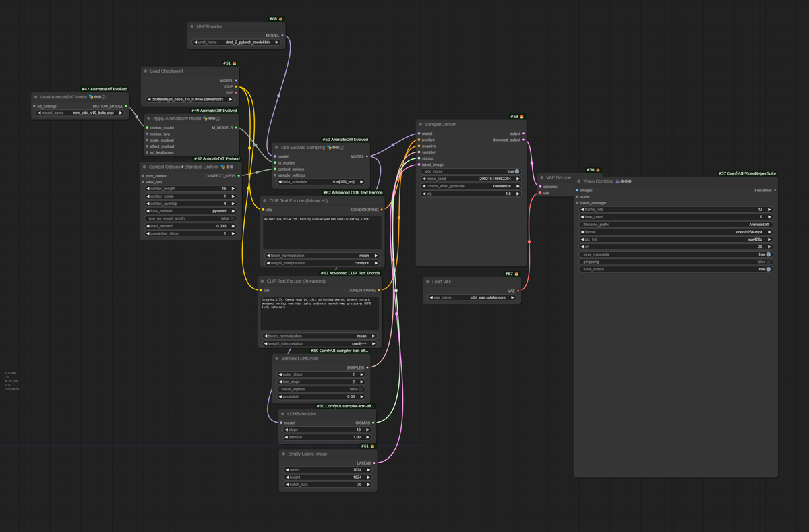809x532 pixels.
Task: Click the LATENT output socket of Empty Latent Image
Action: coord(374,463)
